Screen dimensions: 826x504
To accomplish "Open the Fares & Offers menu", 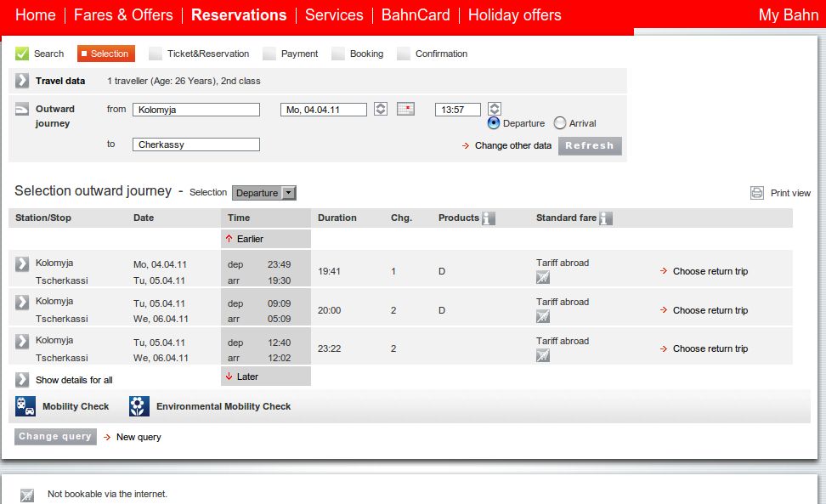I will click(123, 14).
